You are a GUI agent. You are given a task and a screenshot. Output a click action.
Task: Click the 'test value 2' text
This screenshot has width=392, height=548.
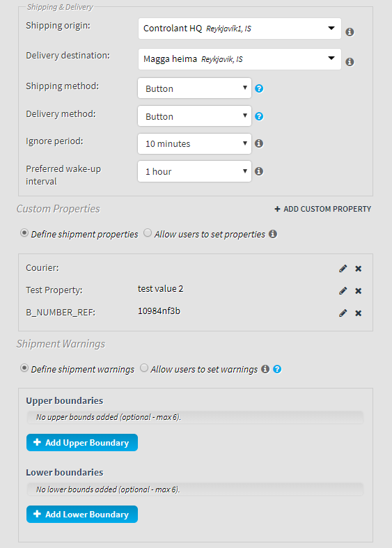point(160,289)
